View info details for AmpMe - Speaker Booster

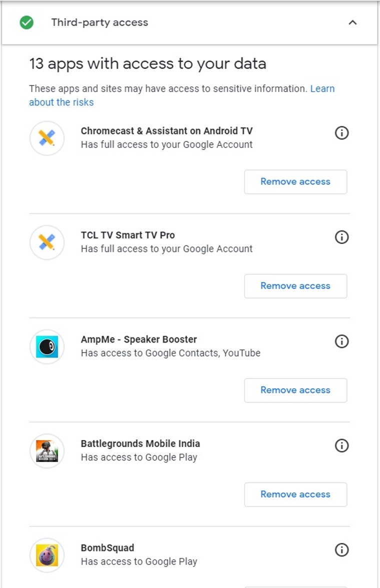pos(341,341)
